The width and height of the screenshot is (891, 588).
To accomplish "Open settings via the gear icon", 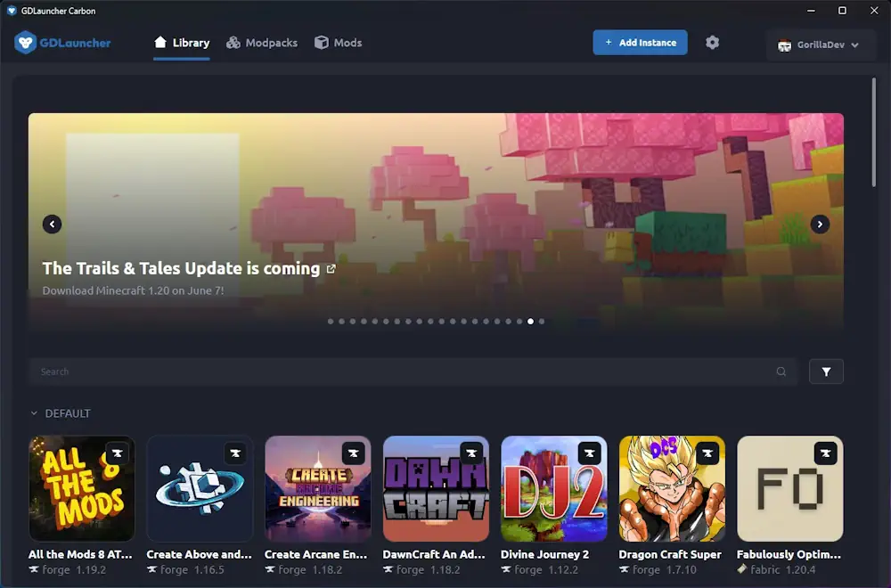I will coord(712,42).
